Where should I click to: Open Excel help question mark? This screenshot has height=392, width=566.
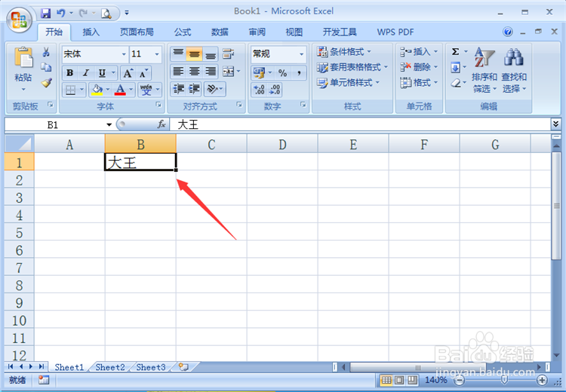coord(508,32)
